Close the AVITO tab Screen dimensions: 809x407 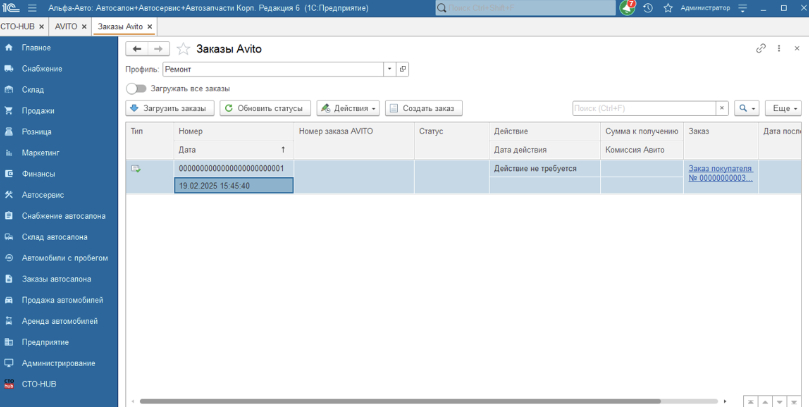tap(84, 27)
